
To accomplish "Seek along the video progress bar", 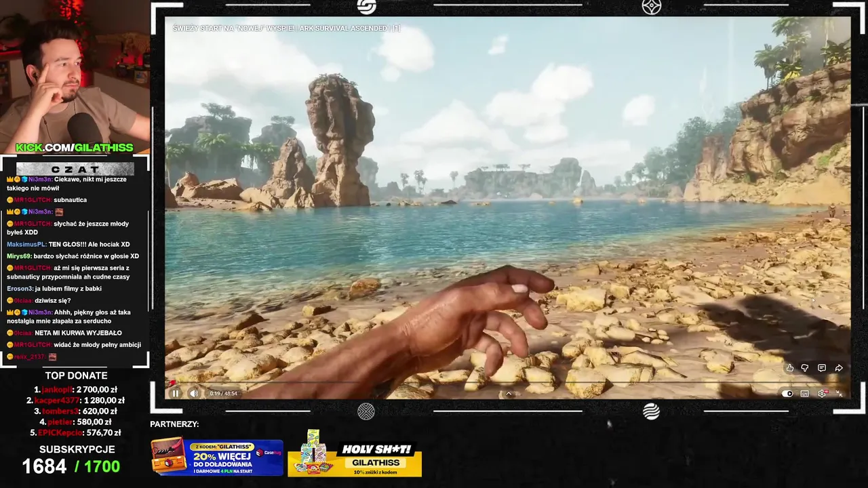I will [x=507, y=383].
